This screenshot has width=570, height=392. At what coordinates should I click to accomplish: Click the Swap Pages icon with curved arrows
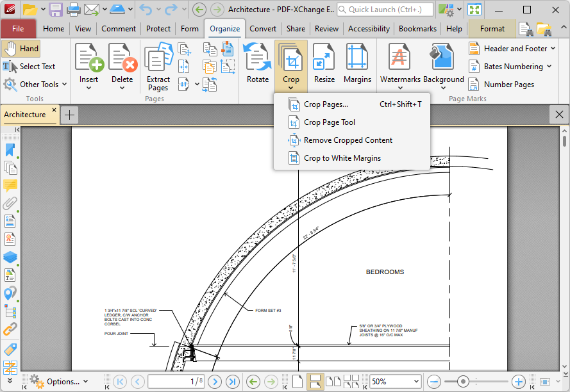pos(210,85)
